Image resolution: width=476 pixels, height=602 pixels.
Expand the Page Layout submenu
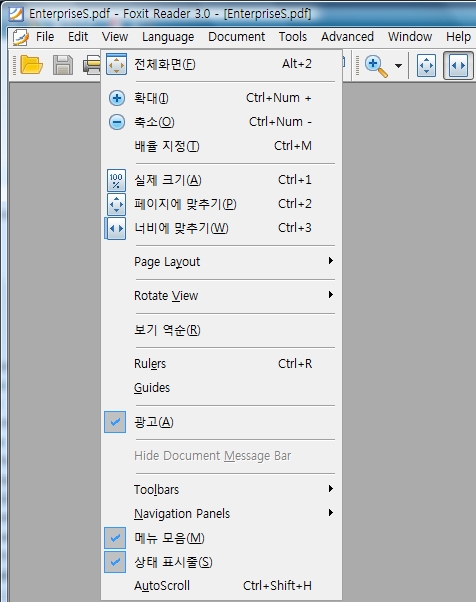(222, 262)
